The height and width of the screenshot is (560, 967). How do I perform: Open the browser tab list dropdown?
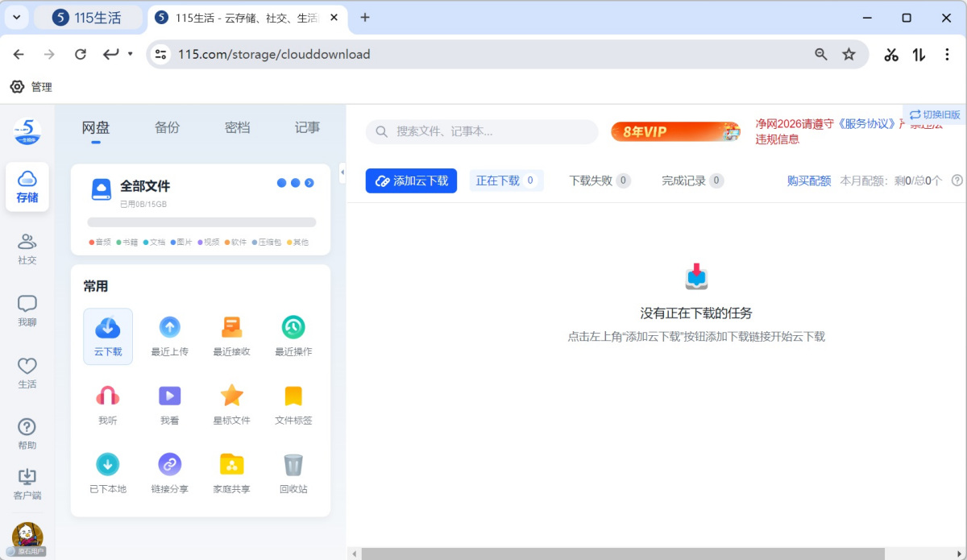16,17
